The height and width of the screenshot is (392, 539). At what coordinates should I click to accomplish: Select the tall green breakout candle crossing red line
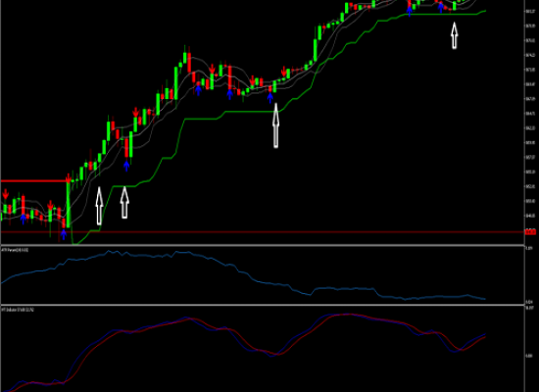coord(69,205)
